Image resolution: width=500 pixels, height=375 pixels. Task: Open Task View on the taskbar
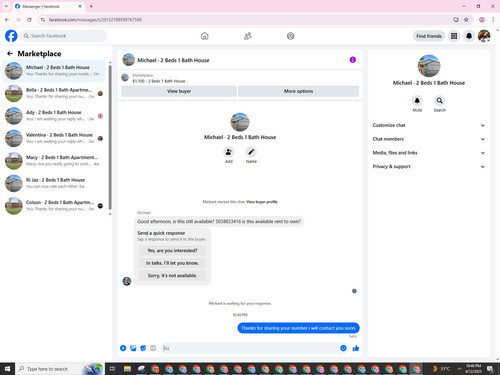[x=113, y=369]
